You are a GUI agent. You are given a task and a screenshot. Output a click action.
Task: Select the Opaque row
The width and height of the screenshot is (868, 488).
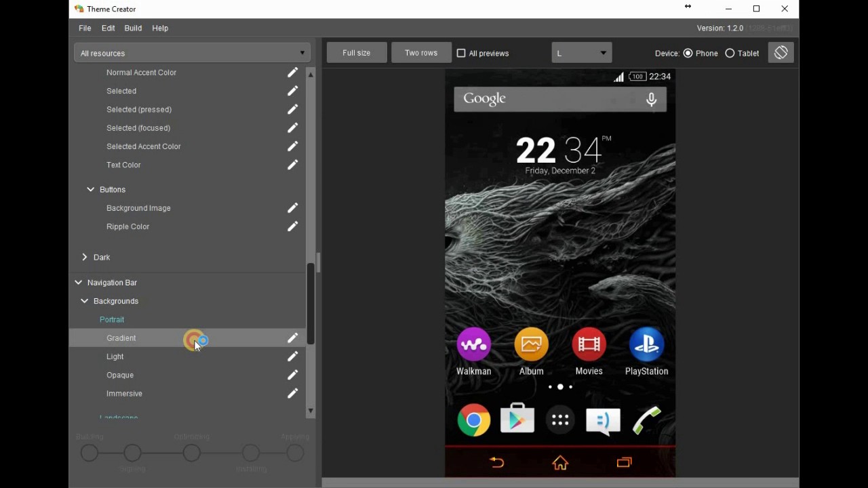point(187,375)
